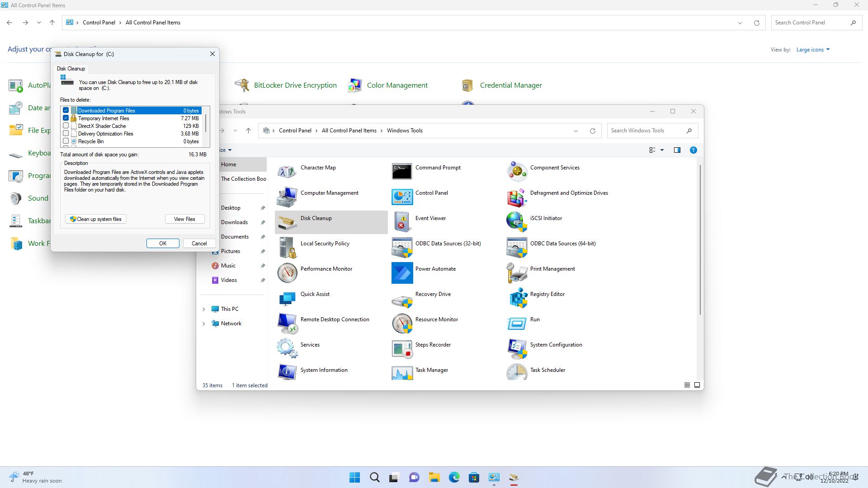Check DirectX Shader Cache checkbox

coord(66,126)
